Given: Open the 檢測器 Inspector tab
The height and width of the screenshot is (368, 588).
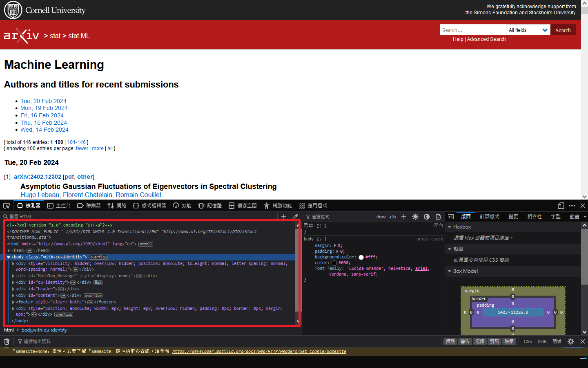Looking at the screenshot, I should pos(29,206).
